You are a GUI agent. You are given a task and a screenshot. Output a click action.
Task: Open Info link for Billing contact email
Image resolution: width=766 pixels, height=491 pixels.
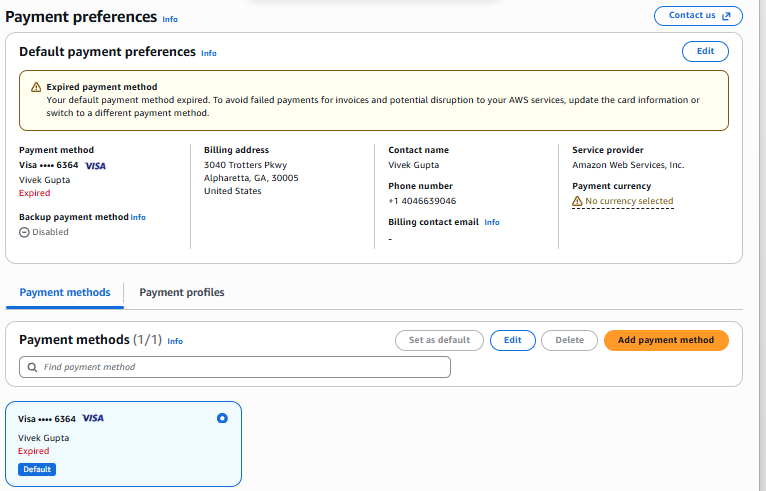point(492,222)
